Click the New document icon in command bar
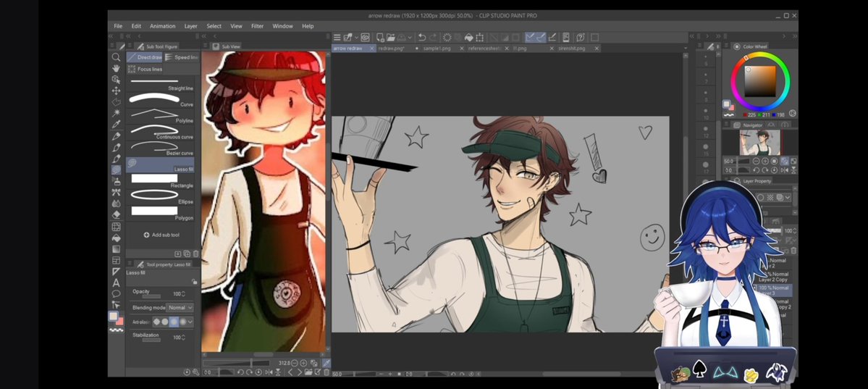 [380, 37]
